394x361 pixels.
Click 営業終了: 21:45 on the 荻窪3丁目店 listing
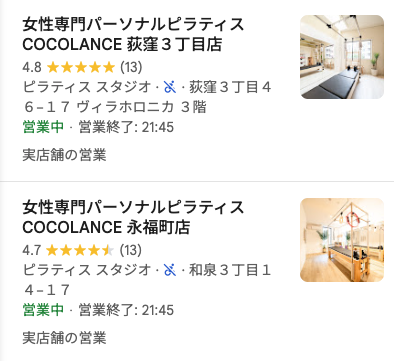tap(126, 127)
